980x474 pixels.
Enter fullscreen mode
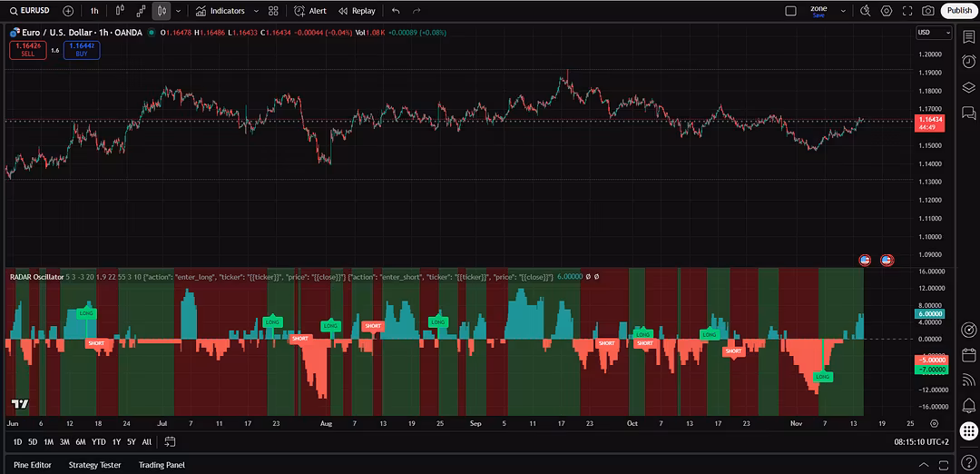(906, 11)
